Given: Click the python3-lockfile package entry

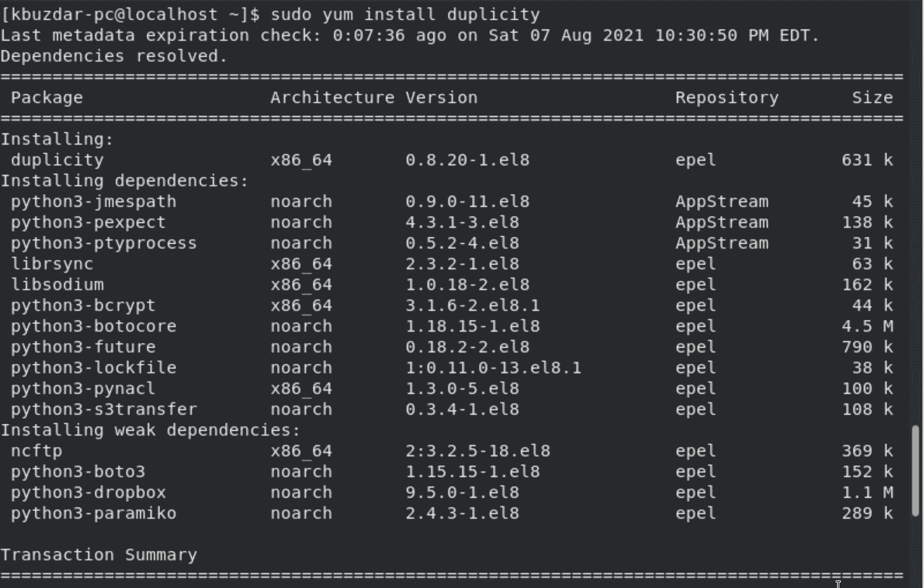Looking at the screenshot, I should pos(93,368).
